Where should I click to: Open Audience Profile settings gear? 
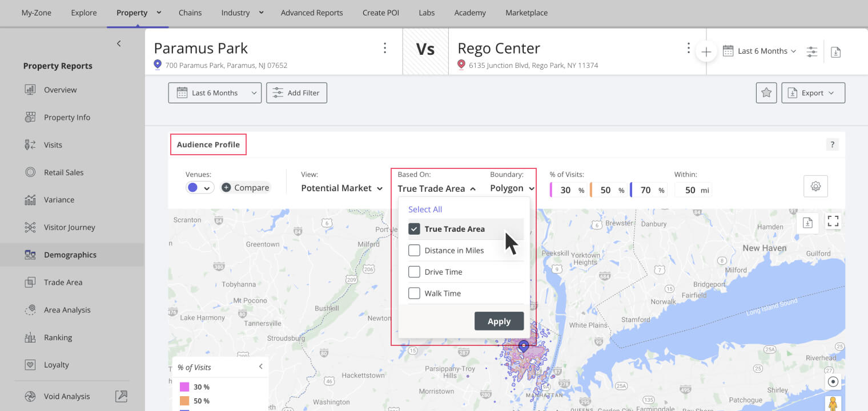pyautogui.click(x=815, y=186)
